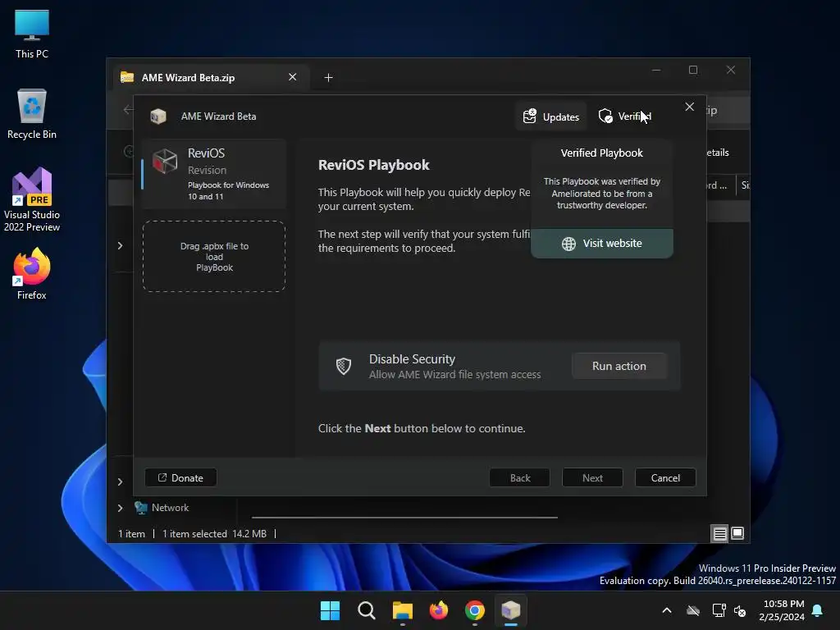This screenshot has height=630, width=840.
Task: Click the Disable Security shield icon
Action: (x=344, y=366)
